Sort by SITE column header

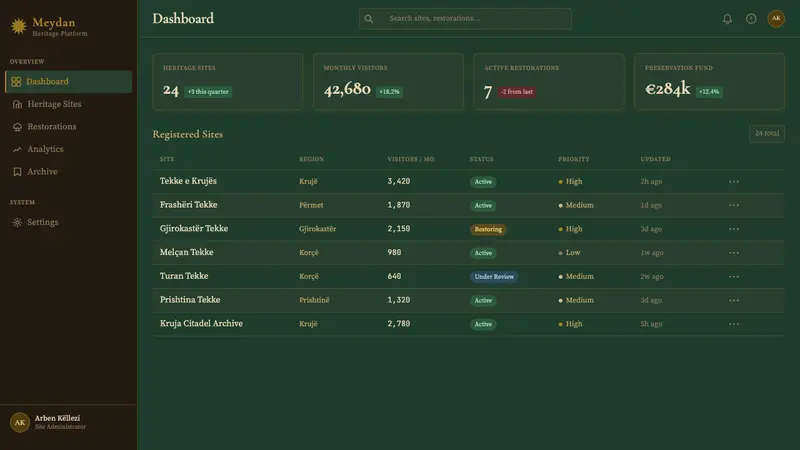(x=167, y=159)
